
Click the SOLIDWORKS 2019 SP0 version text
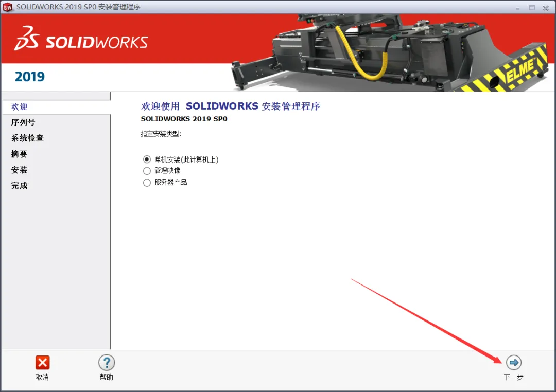(x=184, y=119)
